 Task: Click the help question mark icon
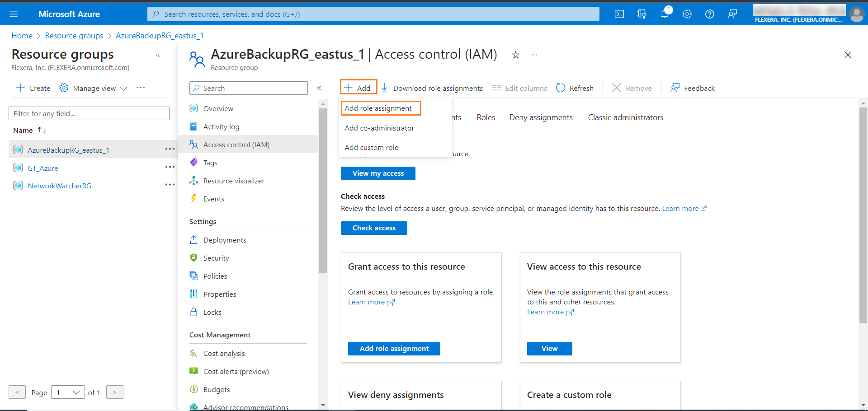[710, 14]
